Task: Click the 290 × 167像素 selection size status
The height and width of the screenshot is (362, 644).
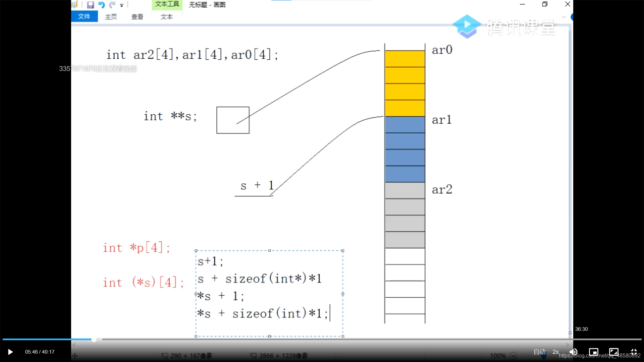Action: 191,356
